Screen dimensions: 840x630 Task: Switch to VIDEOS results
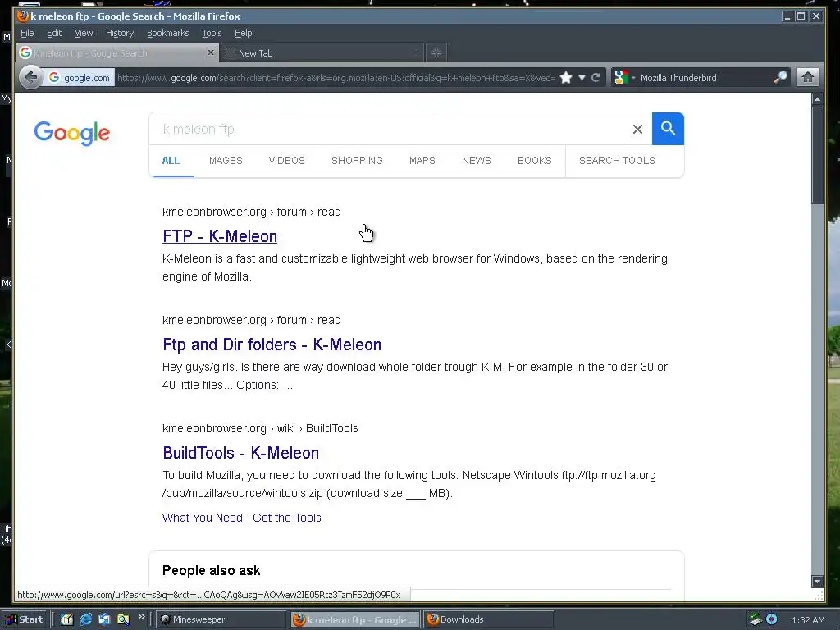(286, 160)
